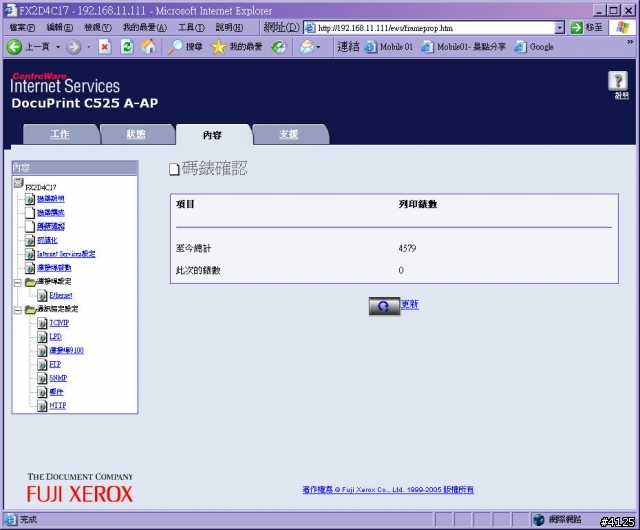Open the 我的最愛 favorites star button
Screen dimensions: 640x530
(x=237, y=47)
